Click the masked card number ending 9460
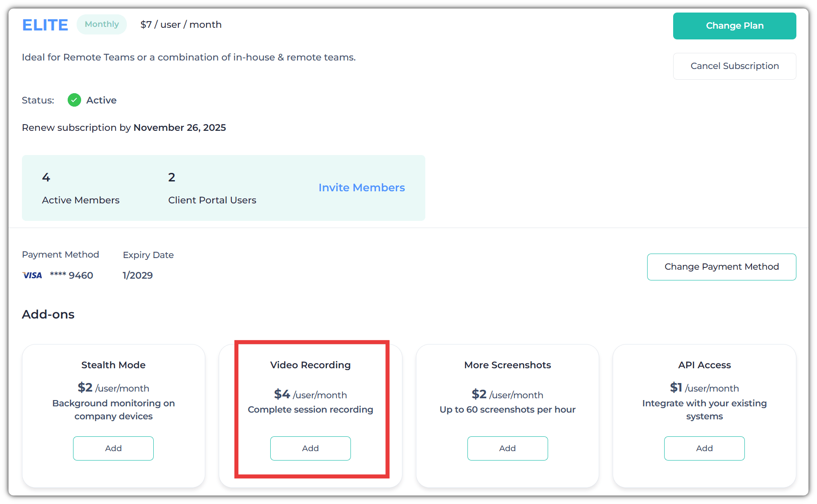The image size is (817, 504). [x=72, y=275]
